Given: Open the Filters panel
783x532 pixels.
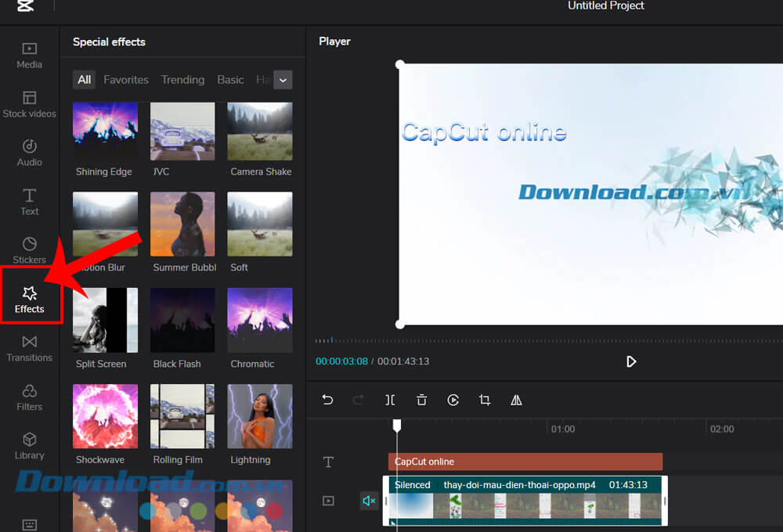Looking at the screenshot, I should (29, 397).
